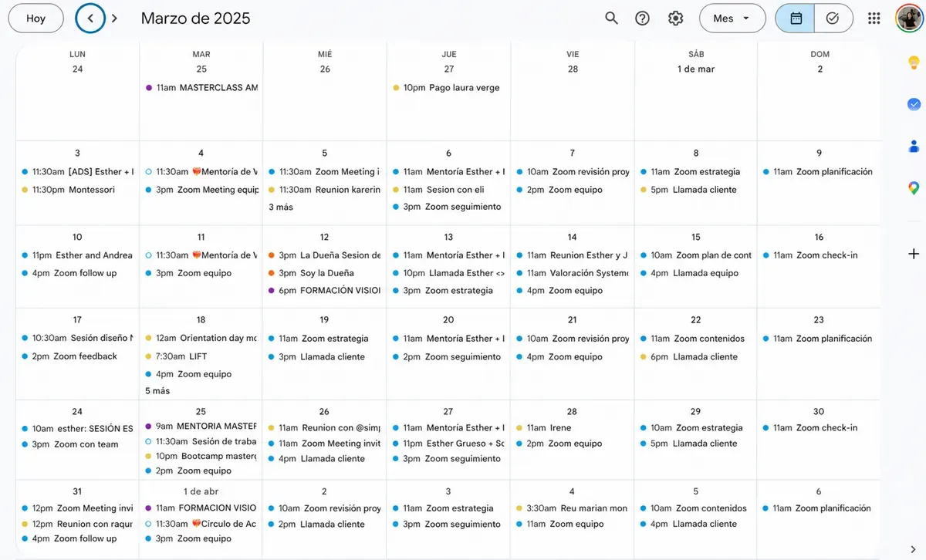The height and width of the screenshot is (560, 926).
Task: Open 'Círculo de Ac' event on April 1
Action: point(201,524)
